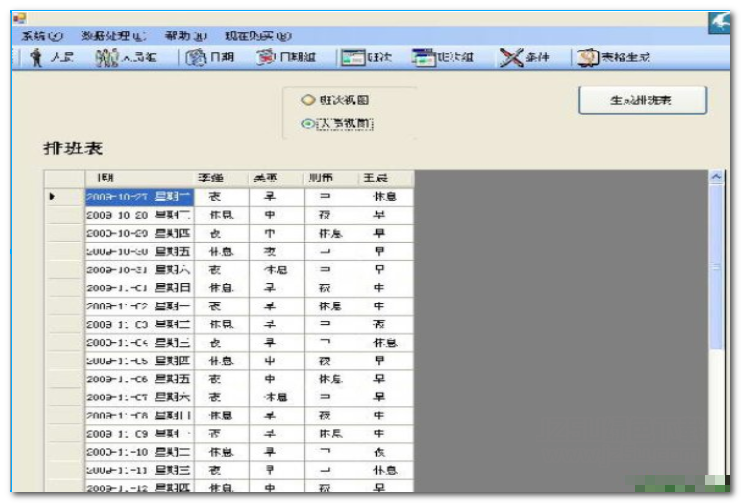Select the 2009-11-06 星期五 date cell
Screen dimensions: 741x503
coord(139,379)
